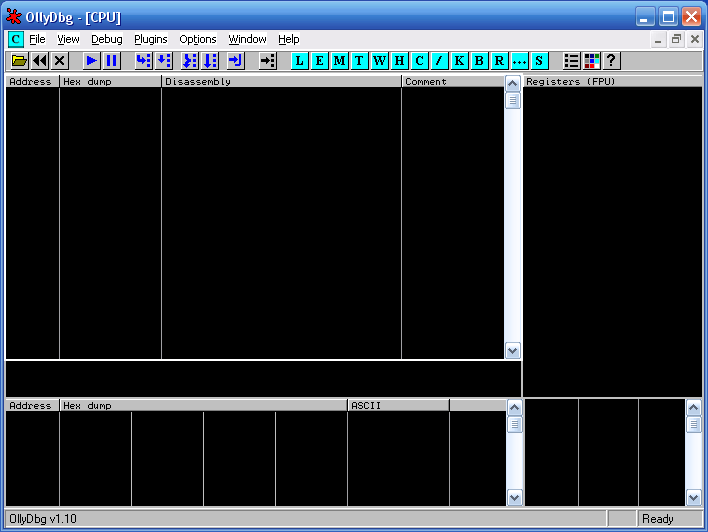Viewport: 708px width, 532px height.
Task: Click Hex dump header in disassembly pane
Action: click(111, 81)
